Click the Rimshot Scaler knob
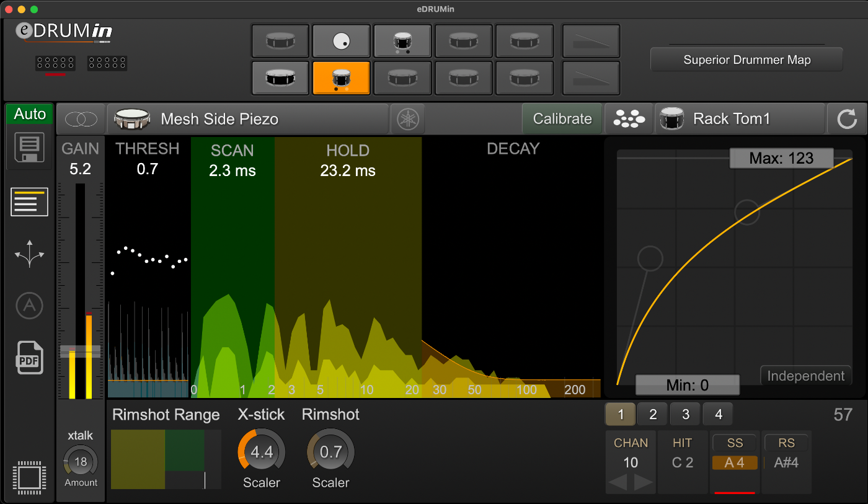The height and width of the screenshot is (504, 868). [330, 452]
